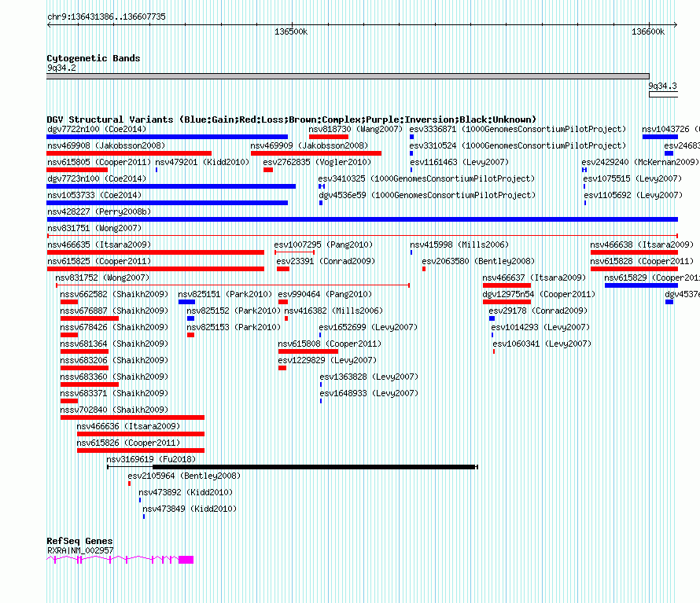This screenshot has height=603, width=700.
Task: Open esv1229829 (Levy2007) variant
Action: [x=327, y=361]
